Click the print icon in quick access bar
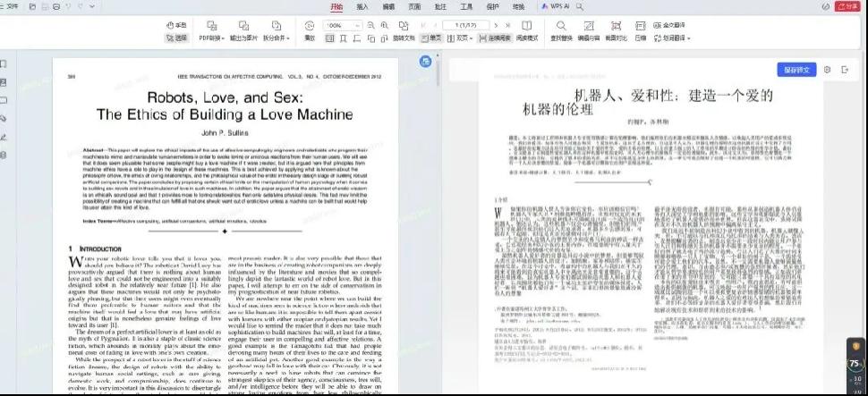The height and width of the screenshot is (396, 868). (56, 6)
